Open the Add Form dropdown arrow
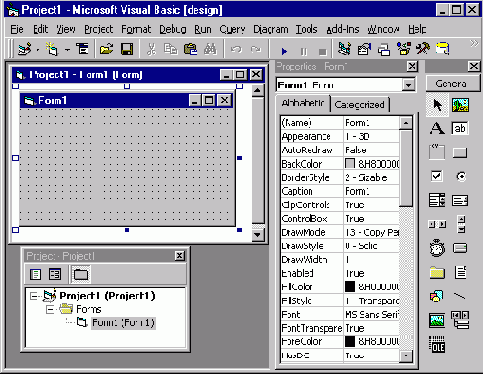 point(67,50)
